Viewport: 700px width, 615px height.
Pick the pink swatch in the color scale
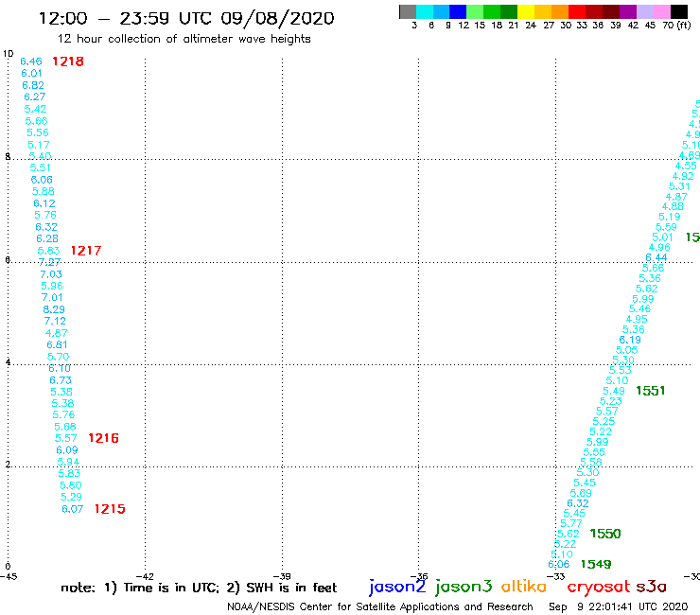[x=662, y=11]
